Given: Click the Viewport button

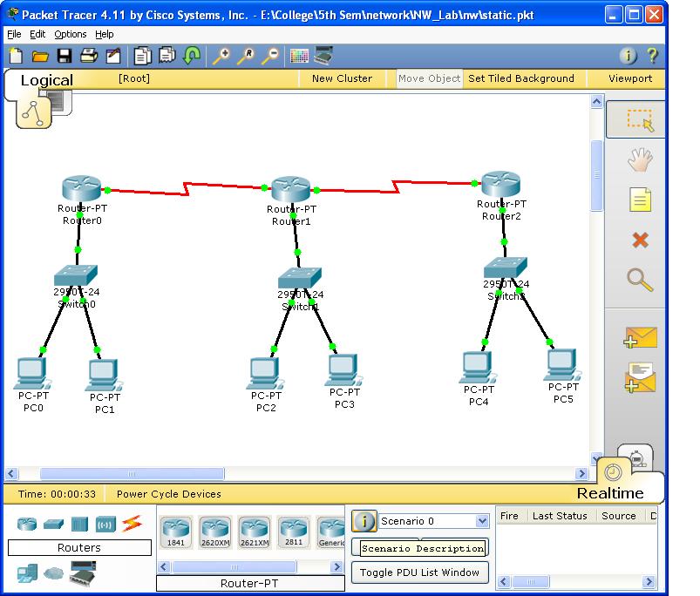Looking at the screenshot, I should coord(630,78).
